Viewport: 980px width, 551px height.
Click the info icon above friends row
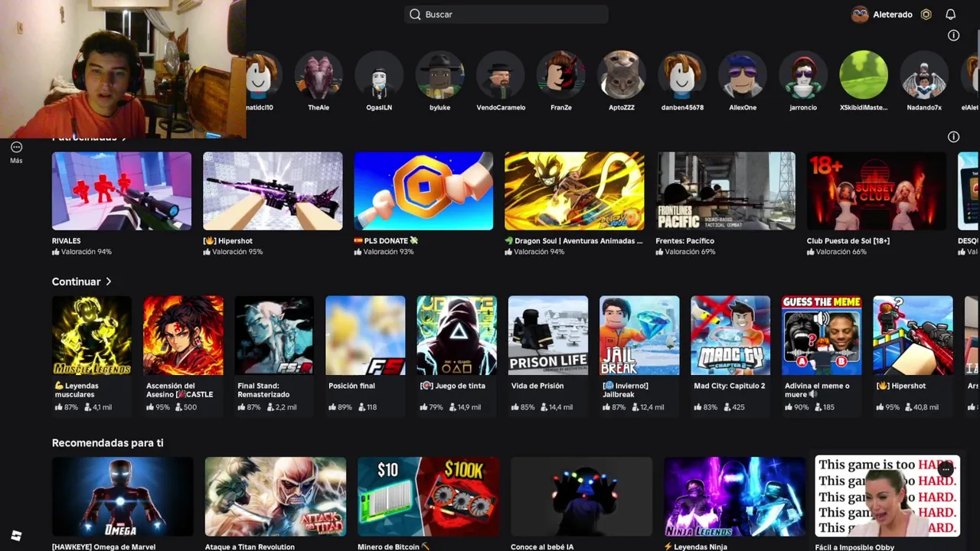click(x=953, y=35)
